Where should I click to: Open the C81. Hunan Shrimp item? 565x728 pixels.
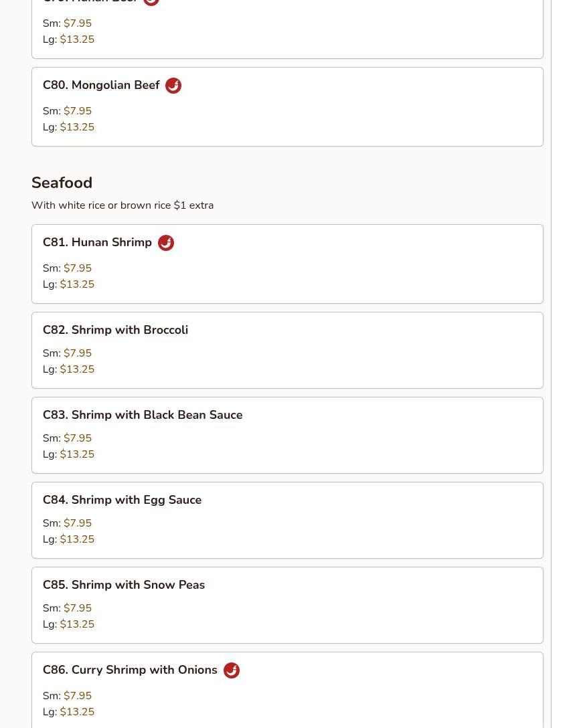pyautogui.click(x=98, y=243)
